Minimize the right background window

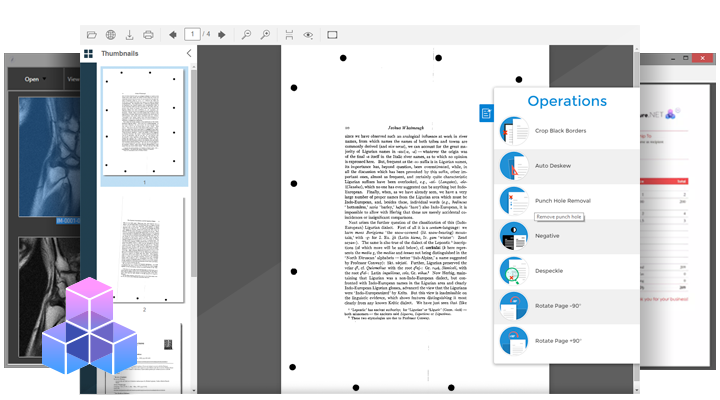point(673,58)
